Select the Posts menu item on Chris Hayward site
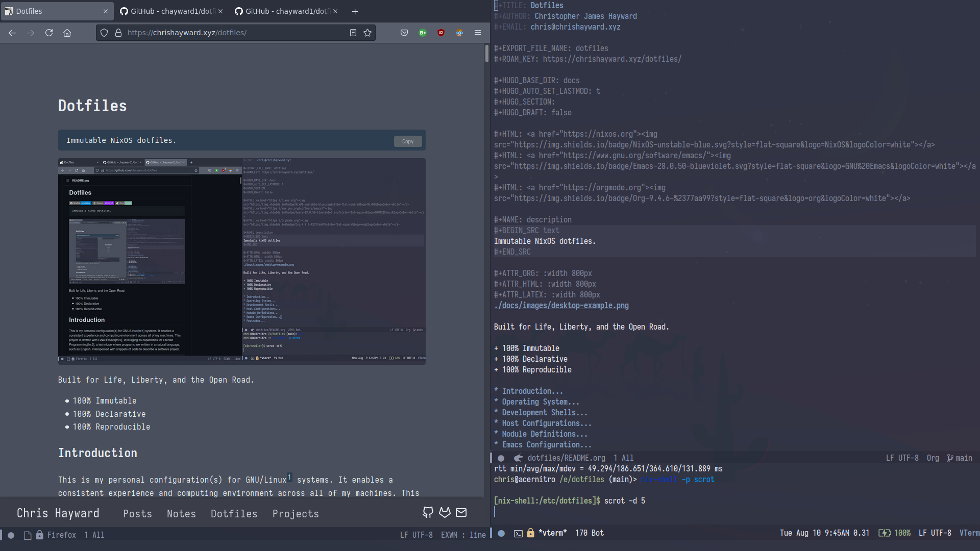The height and width of the screenshot is (551, 980). point(137,513)
